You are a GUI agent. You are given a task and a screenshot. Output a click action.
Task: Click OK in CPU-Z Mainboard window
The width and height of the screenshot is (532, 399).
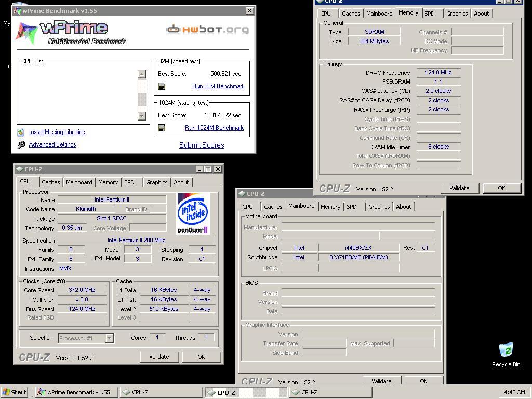[x=423, y=381]
